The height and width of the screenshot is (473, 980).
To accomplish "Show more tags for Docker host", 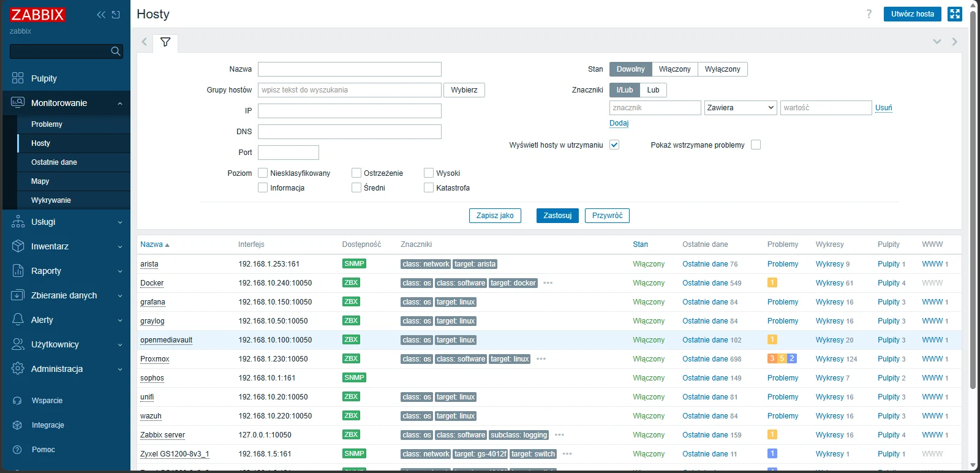I will coord(548,283).
